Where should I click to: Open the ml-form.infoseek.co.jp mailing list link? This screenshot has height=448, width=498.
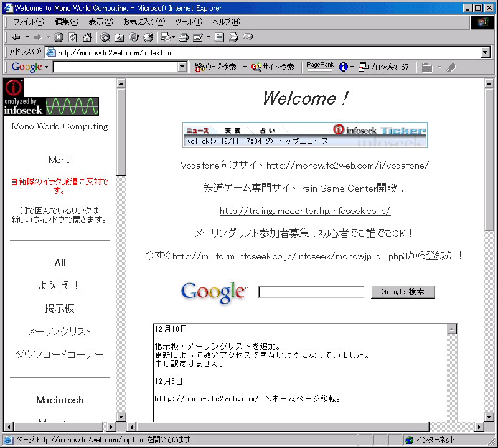coord(290,256)
